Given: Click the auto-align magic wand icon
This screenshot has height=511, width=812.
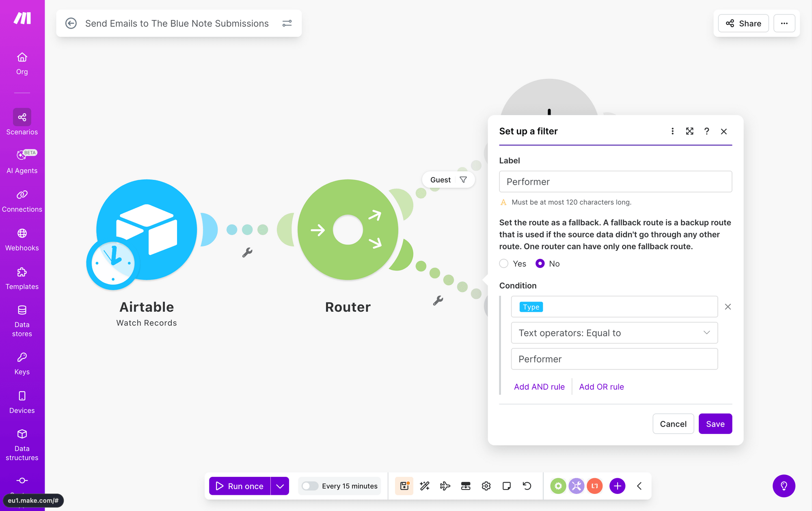Looking at the screenshot, I should click(x=425, y=486).
